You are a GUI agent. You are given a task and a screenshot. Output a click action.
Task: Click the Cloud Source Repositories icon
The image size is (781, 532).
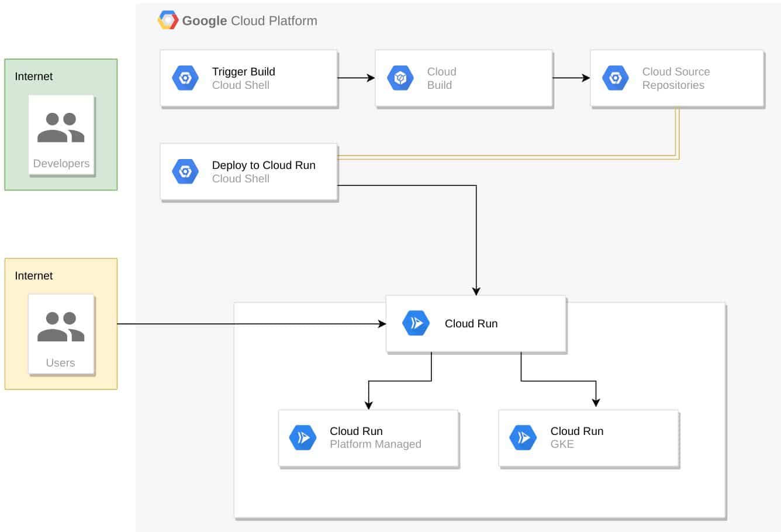click(x=616, y=78)
